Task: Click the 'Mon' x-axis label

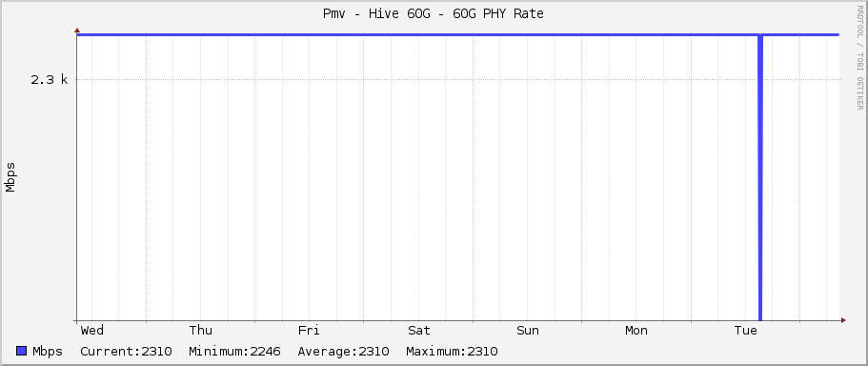Action: point(636,331)
